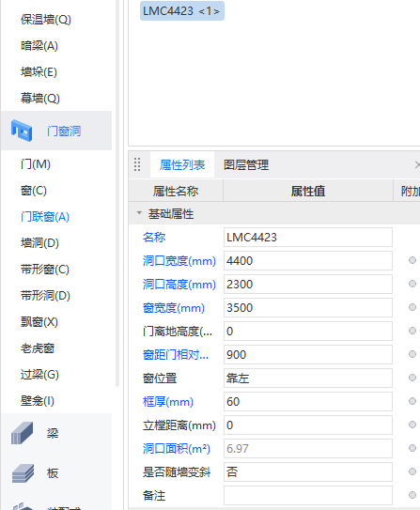The image size is (420, 510).
Task: Toggle 附加 option for 窗距门相对
Action: [412, 354]
